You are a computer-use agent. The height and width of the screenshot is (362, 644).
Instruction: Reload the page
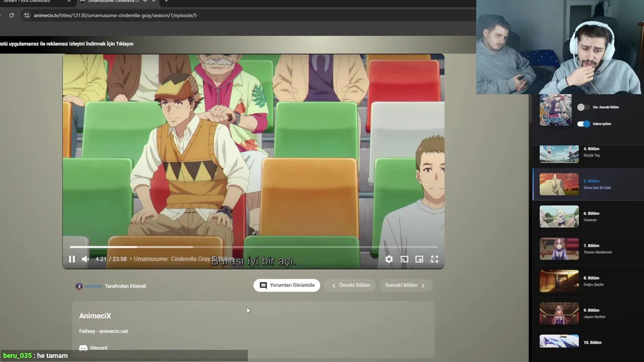12,16
